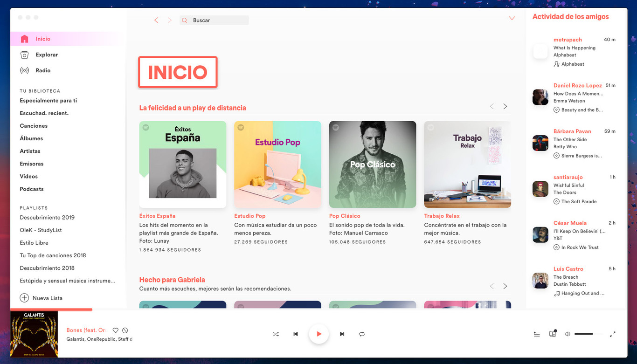637x364 pixels.
Task: Click the Estudio Pop title link
Action: tap(250, 216)
